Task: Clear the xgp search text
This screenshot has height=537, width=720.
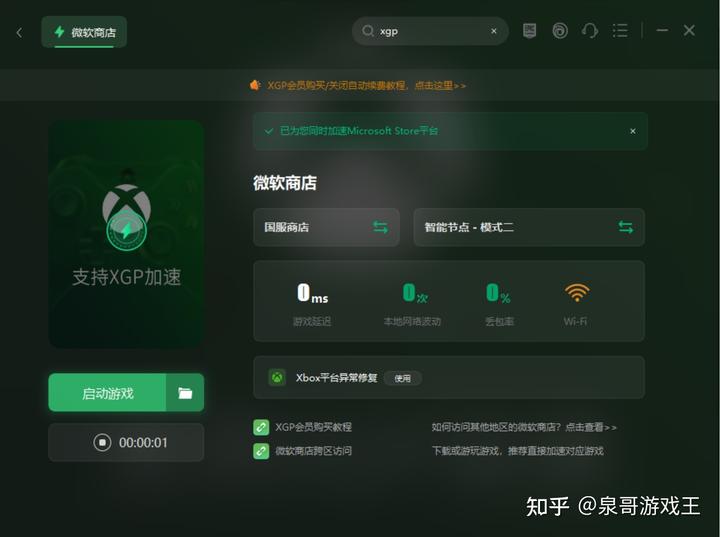Action: click(x=494, y=31)
